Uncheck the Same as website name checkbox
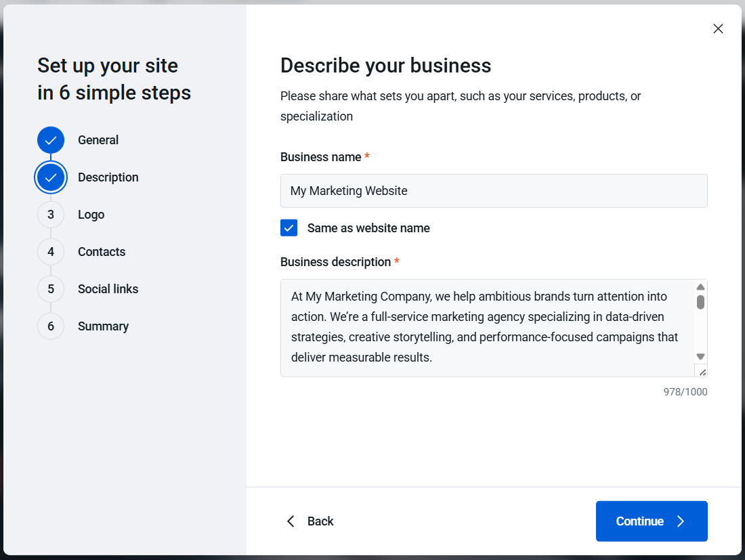Image resolution: width=745 pixels, height=560 pixels. 289,228
